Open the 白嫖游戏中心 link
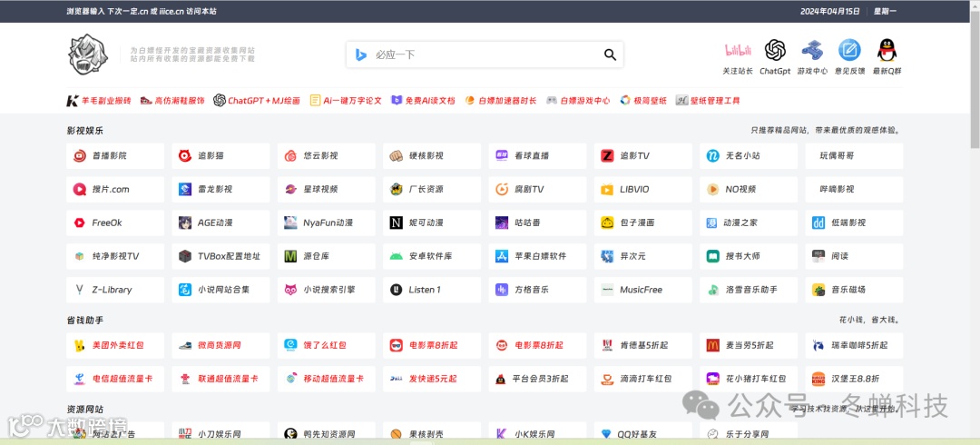This screenshot has height=445, width=980. click(578, 100)
